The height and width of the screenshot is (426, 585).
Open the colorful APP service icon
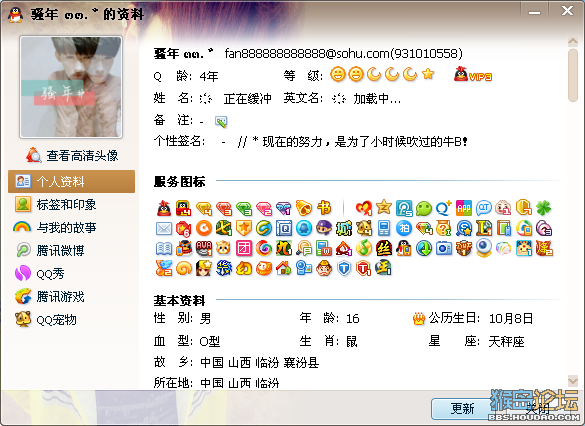[464, 208]
